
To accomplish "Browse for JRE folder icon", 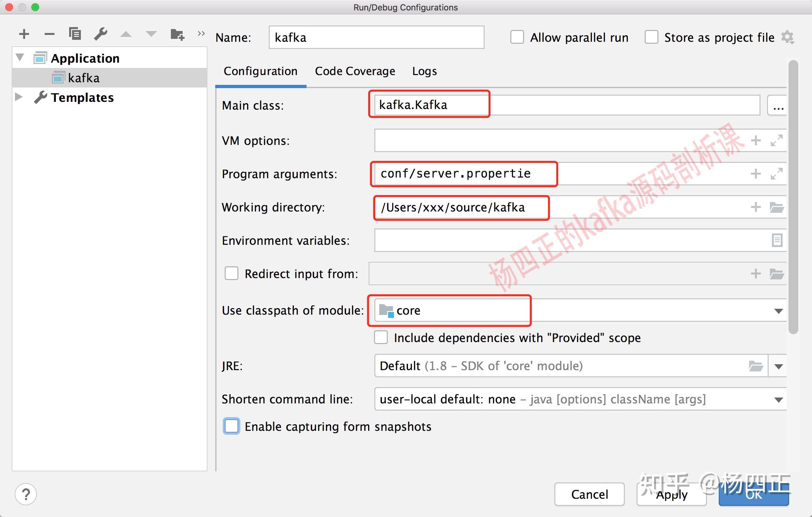I will (756, 366).
